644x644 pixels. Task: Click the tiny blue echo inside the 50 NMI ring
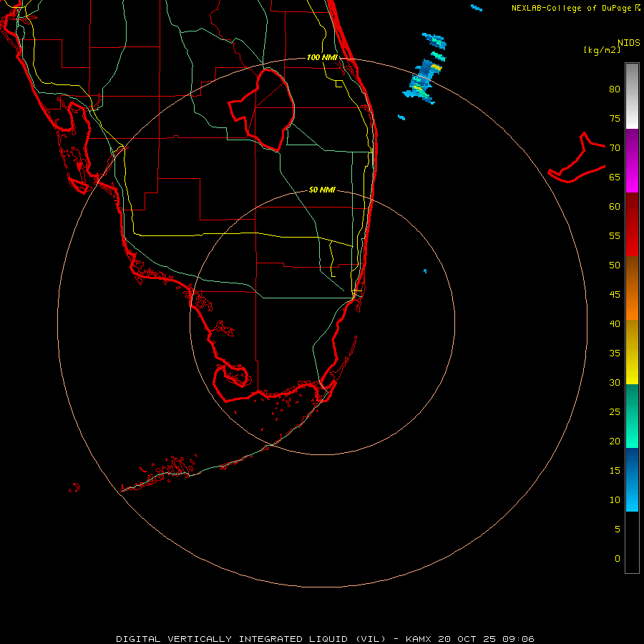tap(425, 271)
